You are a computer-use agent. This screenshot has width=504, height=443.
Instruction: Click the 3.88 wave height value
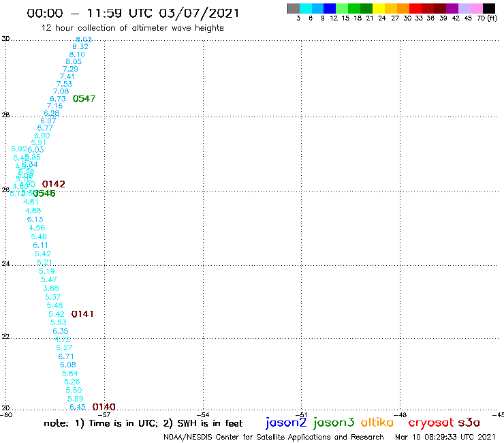(x=51, y=288)
